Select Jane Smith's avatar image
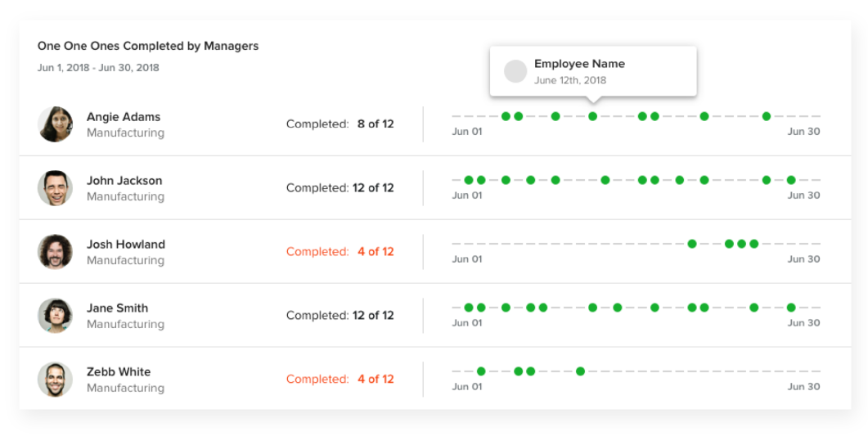This screenshot has height=445, width=868. 56,316
